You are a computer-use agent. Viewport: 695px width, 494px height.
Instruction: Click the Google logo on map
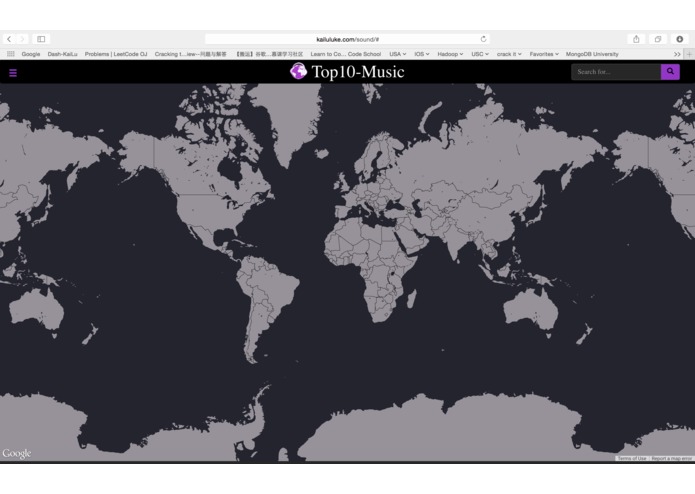[16, 453]
